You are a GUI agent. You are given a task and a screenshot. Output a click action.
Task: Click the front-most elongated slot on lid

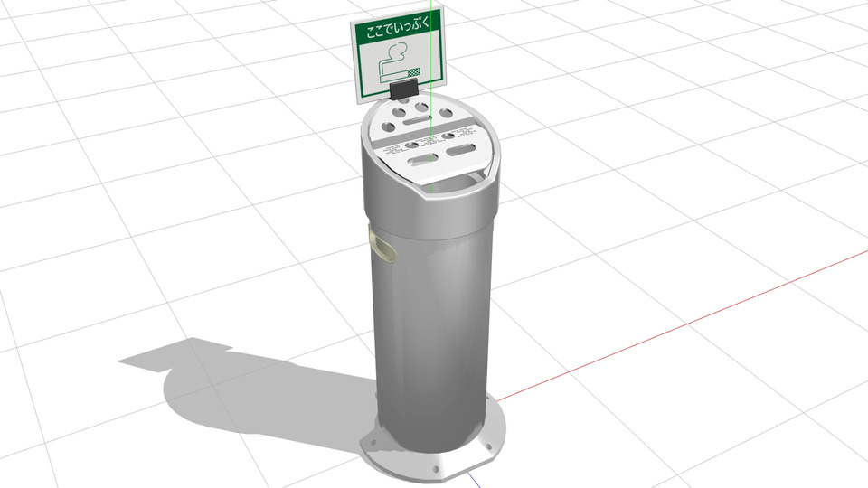(x=423, y=161)
